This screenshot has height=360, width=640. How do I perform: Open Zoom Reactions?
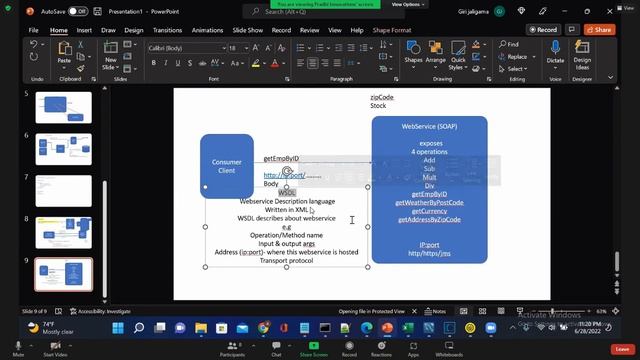pos(381,349)
